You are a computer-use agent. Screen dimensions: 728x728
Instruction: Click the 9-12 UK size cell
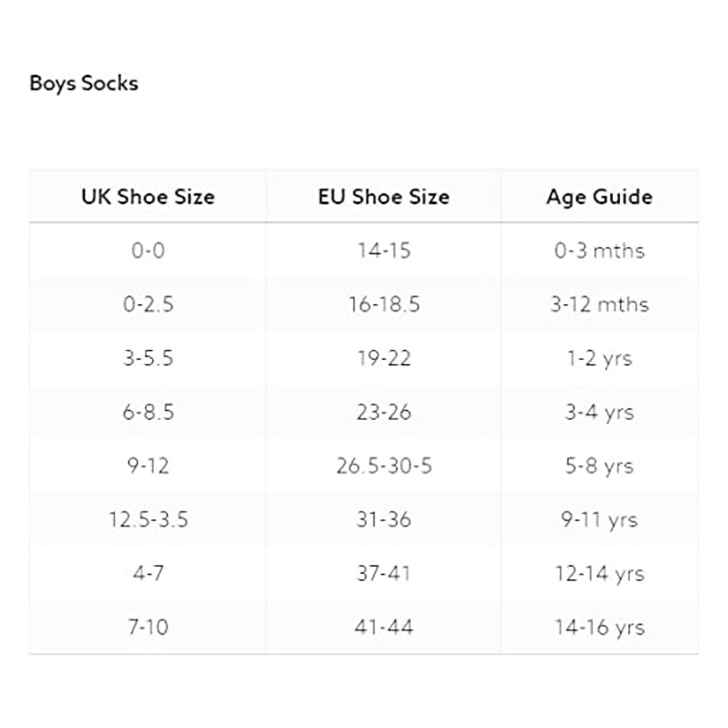click(148, 466)
